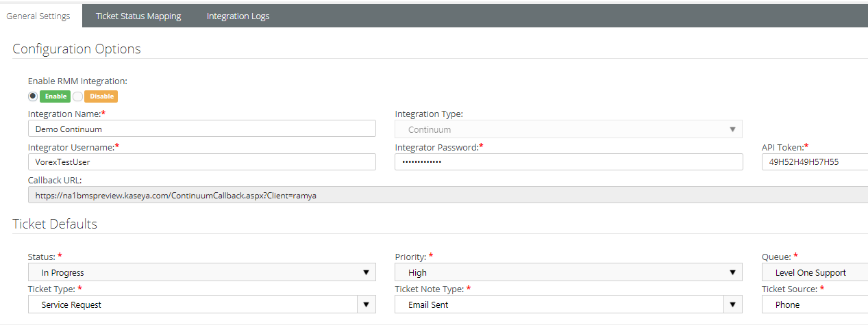Screen dimensions: 868x325
Task: Open the Integration Type dropdown
Action: click(568, 129)
